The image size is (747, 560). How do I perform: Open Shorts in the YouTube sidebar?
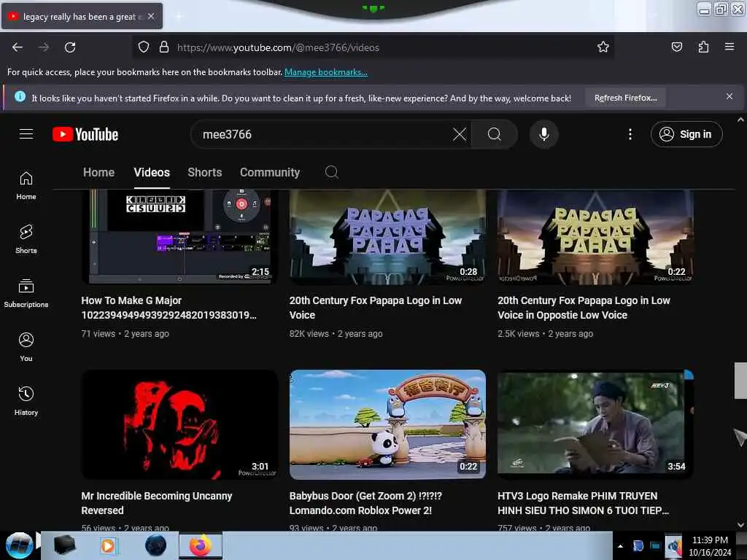tap(26, 239)
